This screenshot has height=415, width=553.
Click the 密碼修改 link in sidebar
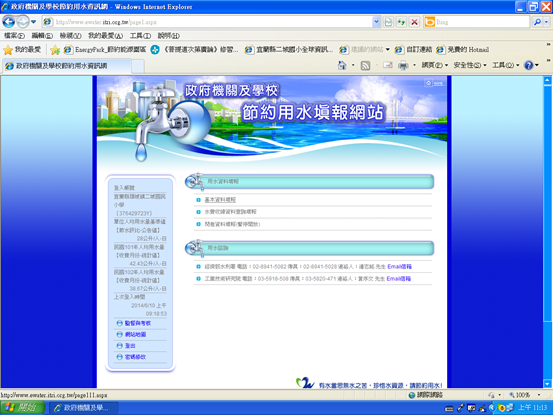[135, 357]
